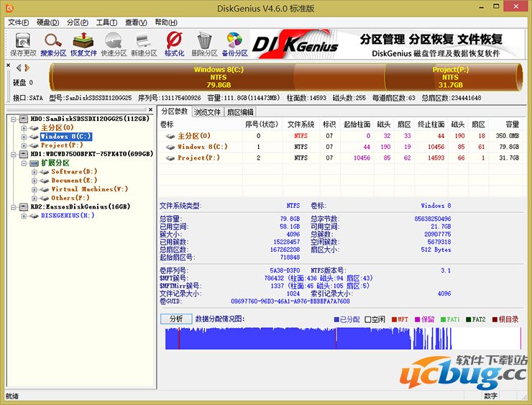The width and height of the screenshot is (532, 405).
Task: Go to next disk with right arrow
Action: tap(27, 68)
